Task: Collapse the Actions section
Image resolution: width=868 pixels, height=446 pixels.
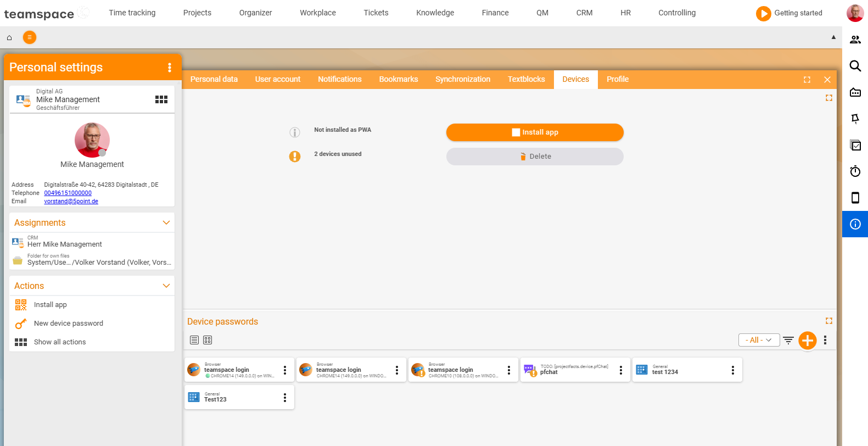Action: tap(166, 286)
